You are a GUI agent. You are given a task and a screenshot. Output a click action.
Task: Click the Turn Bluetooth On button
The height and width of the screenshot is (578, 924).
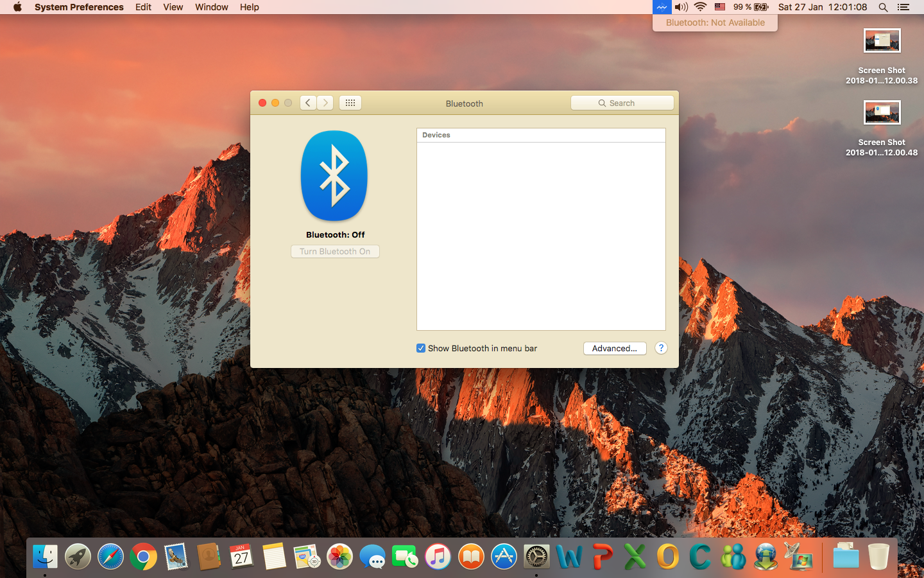click(335, 251)
